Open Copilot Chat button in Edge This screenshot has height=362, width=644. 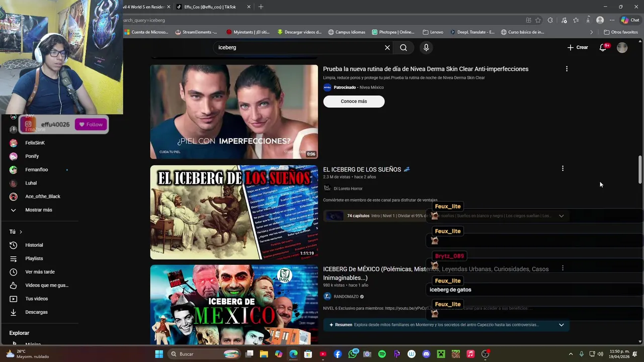coord(630,20)
